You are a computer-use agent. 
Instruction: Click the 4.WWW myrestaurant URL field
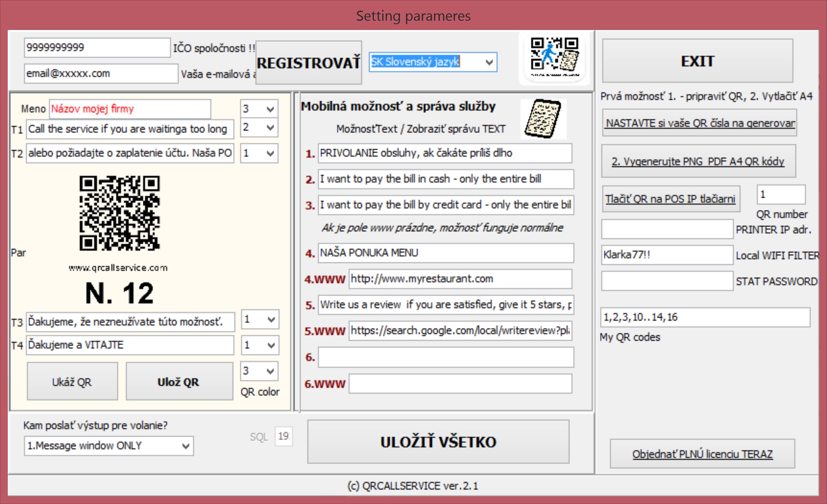(460, 279)
